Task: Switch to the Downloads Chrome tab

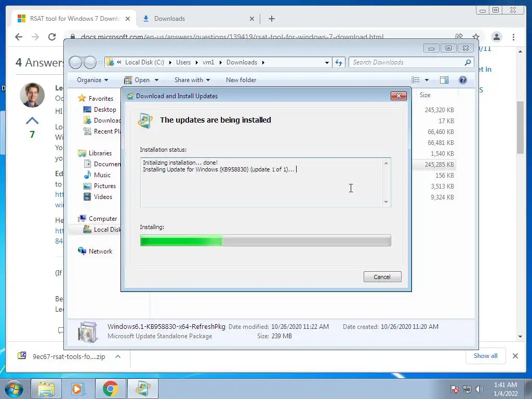Action: 170,19
